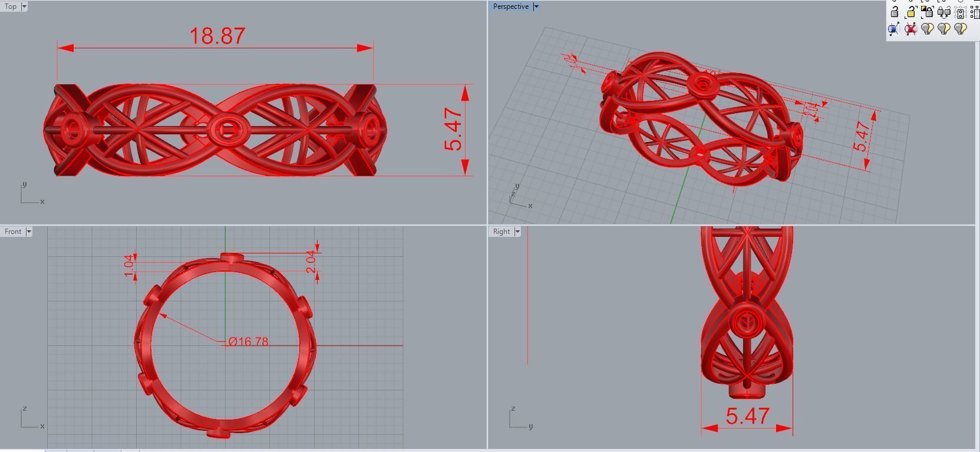
Task: Click the Invert Lock black-yellow padlock icon
Action: click(927, 12)
